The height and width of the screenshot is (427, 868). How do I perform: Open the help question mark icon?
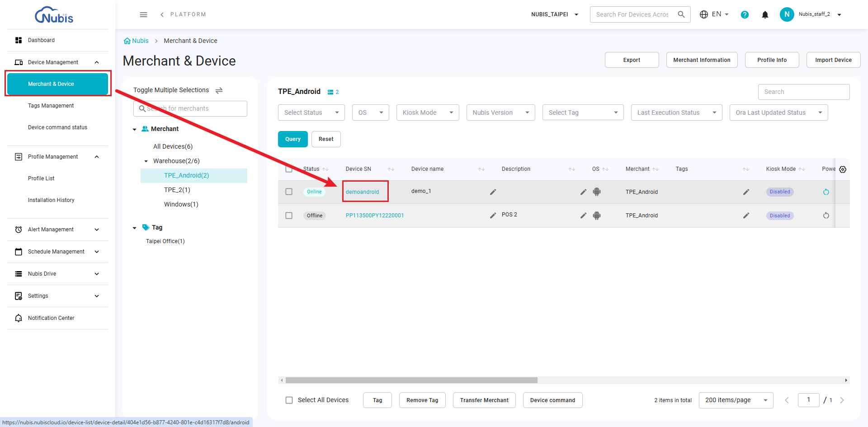click(745, 14)
